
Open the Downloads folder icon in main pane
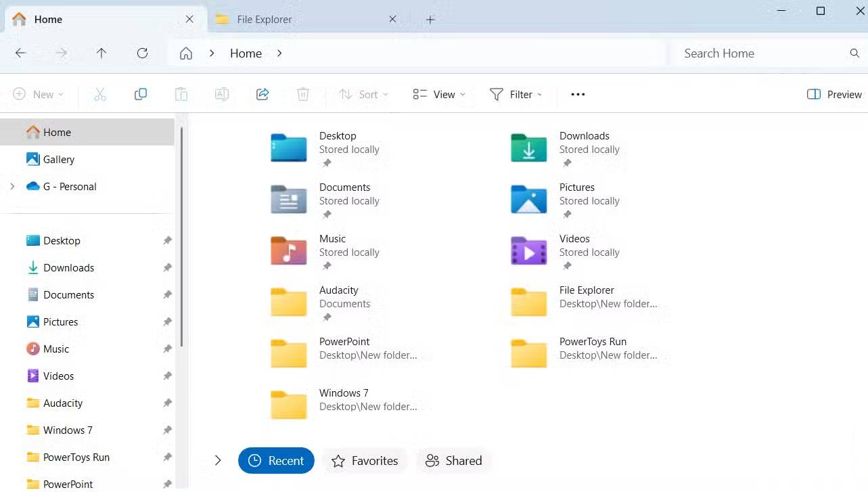[528, 148]
